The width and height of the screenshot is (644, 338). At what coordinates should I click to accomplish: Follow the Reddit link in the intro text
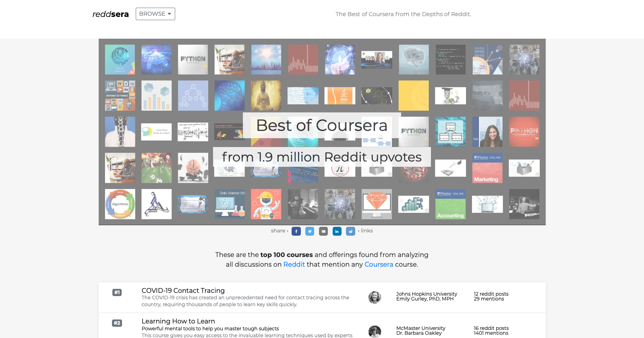tap(294, 264)
